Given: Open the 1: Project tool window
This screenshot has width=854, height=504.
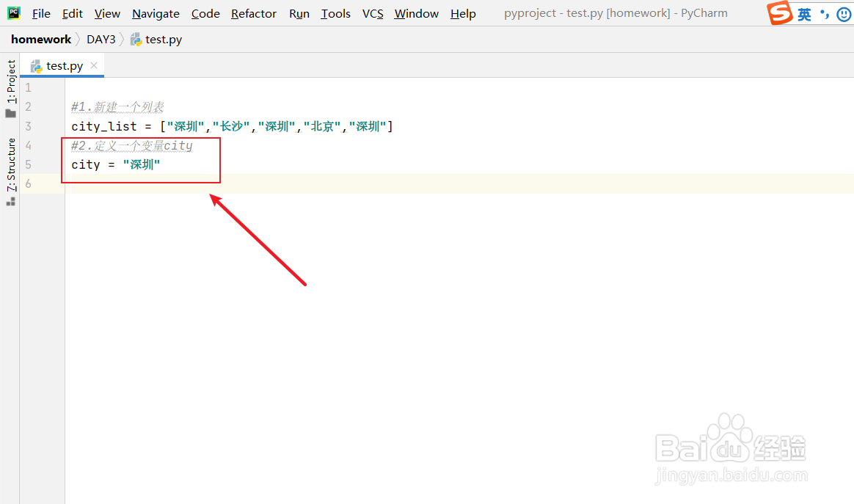Looking at the screenshot, I should (x=11, y=88).
